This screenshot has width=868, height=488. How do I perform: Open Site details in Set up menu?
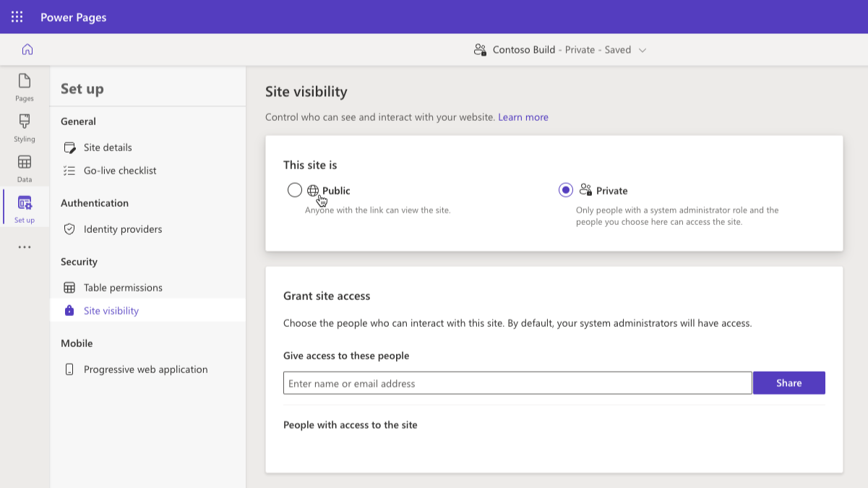[x=108, y=147]
